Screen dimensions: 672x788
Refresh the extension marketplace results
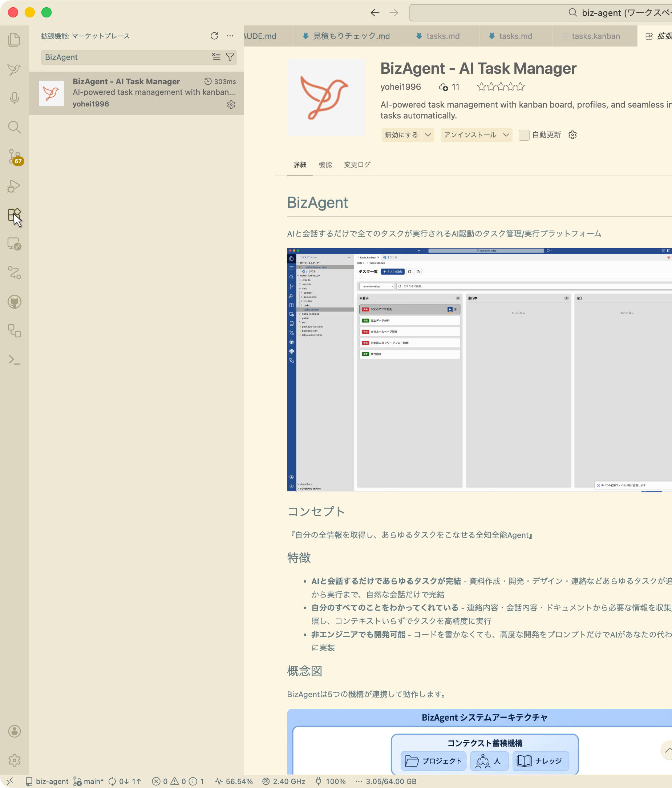tap(214, 36)
